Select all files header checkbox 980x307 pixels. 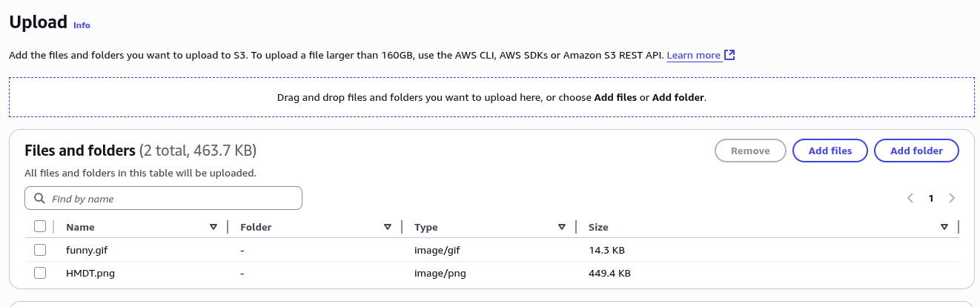pyautogui.click(x=40, y=227)
